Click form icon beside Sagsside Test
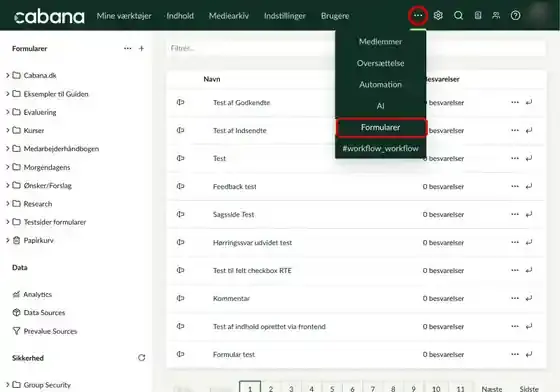 180,214
